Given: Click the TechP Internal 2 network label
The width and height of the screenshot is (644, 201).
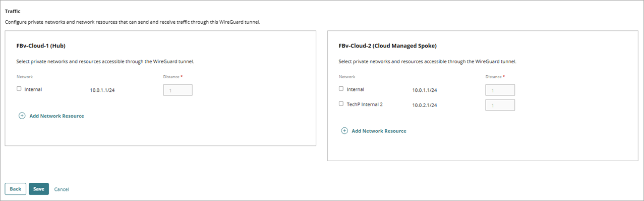Looking at the screenshot, I should point(365,105).
